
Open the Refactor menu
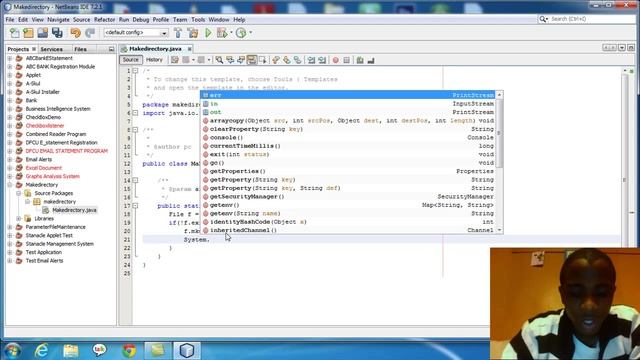104,20
